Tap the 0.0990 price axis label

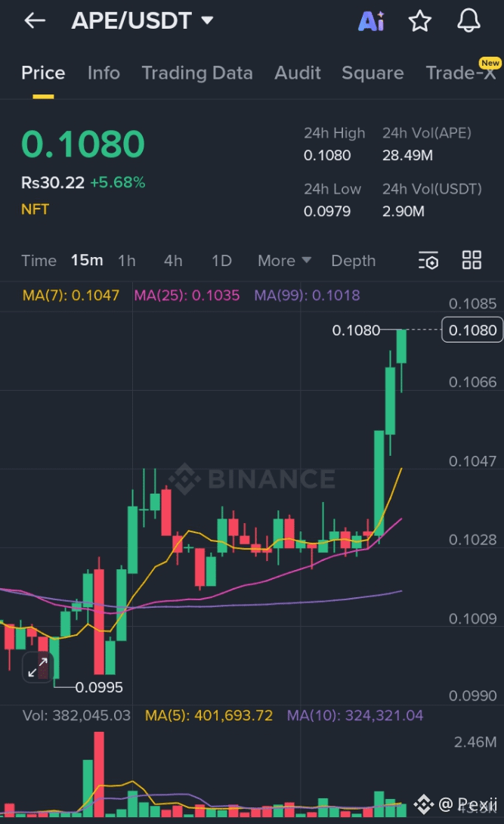click(x=472, y=695)
